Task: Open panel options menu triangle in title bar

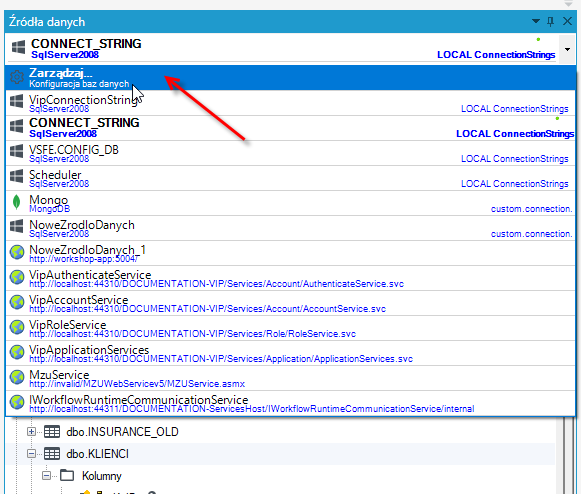Action: click(535, 21)
